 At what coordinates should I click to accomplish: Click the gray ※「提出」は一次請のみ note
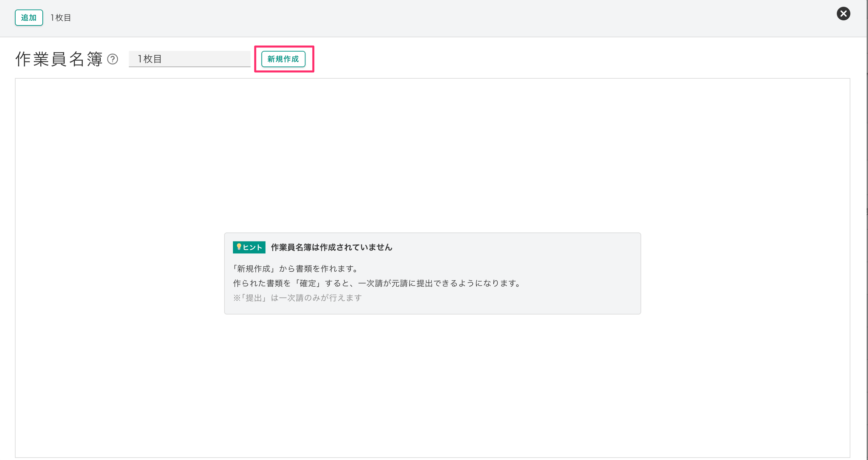click(x=297, y=298)
